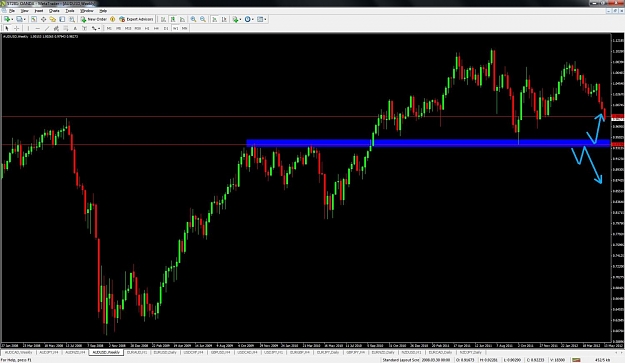Switch to the EURUSD,Daily chart tab
The height and width of the screenshot is (363, 625).
coord(165,353)
